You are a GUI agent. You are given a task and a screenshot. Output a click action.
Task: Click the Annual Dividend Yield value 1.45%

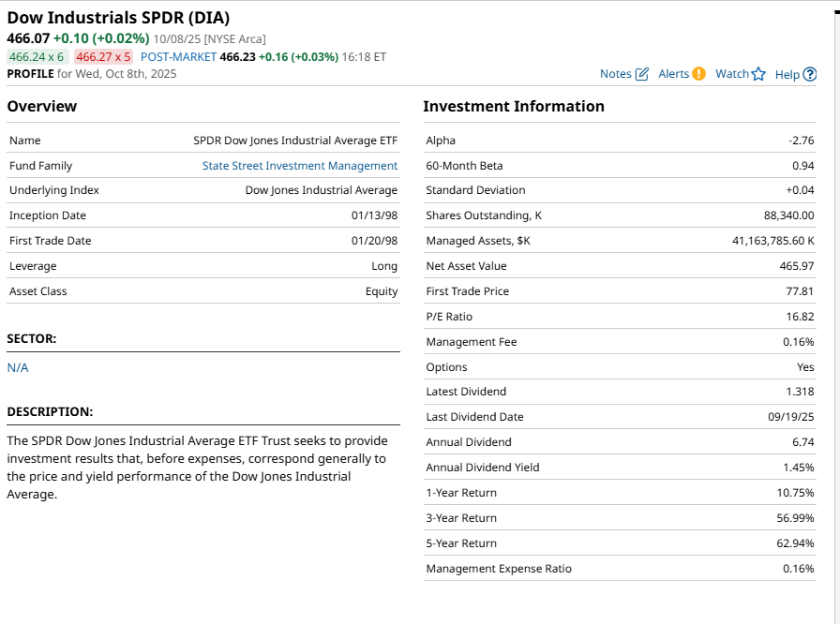(x=799, y=468)
